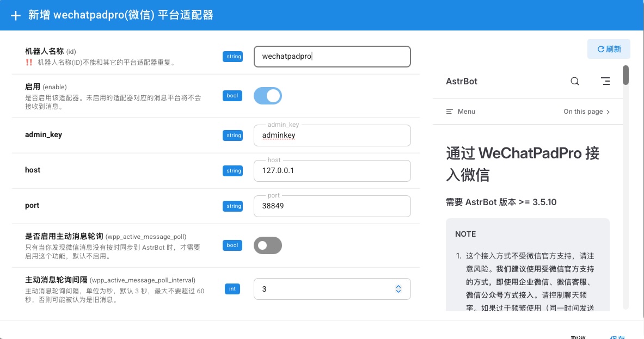Image resolution: width=644 pixels, height=339 pixels.
Task: Click the 主动消息轮询间隔 label
Action: click(x=110, y=280)
